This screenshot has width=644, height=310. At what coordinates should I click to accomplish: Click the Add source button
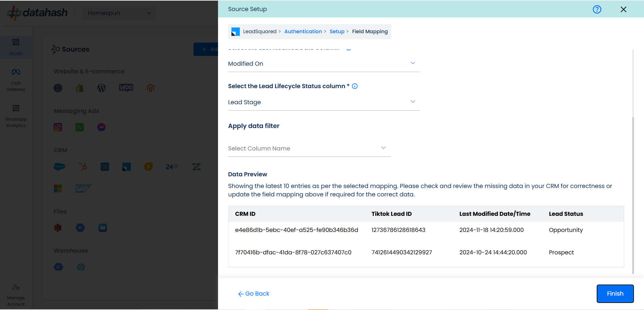click(206, 49)
